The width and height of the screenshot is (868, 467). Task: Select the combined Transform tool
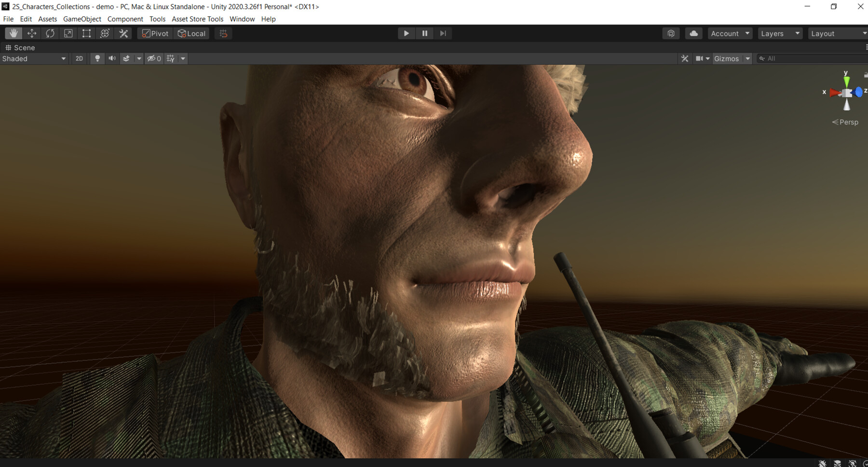[x=105, y=33]
